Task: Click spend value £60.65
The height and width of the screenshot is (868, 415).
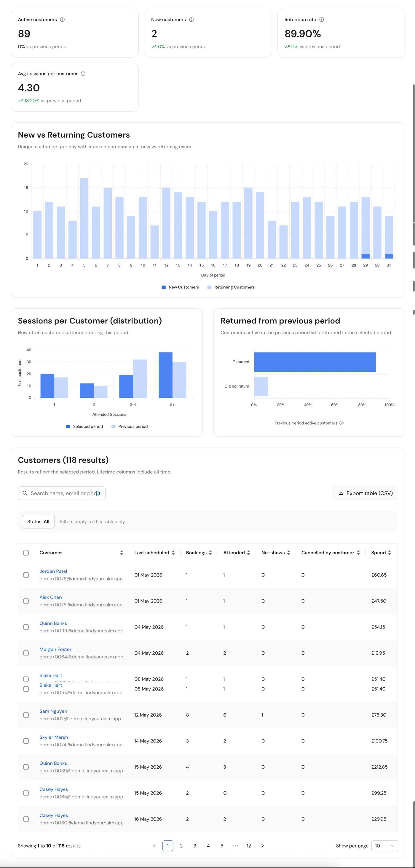Action: (379, 575)
